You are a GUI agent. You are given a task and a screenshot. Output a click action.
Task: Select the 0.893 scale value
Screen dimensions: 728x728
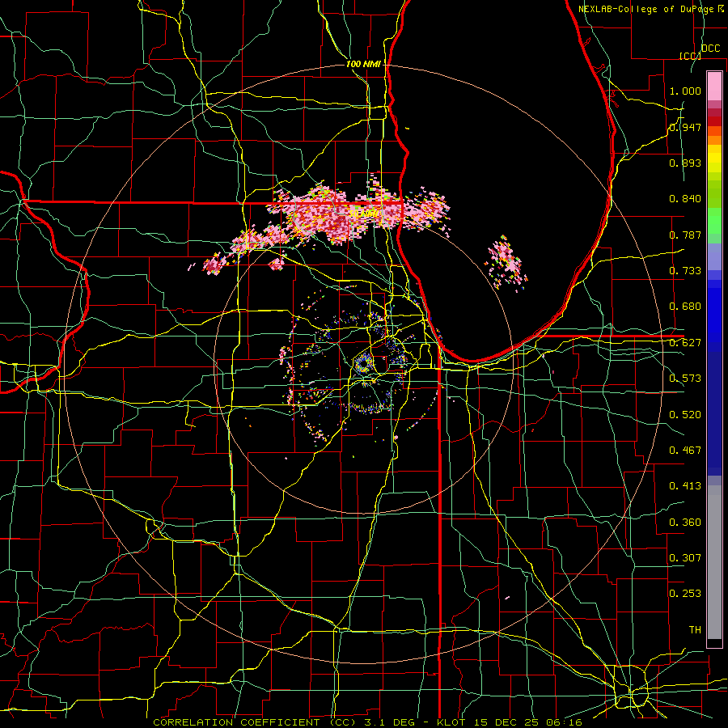(685, 163)
